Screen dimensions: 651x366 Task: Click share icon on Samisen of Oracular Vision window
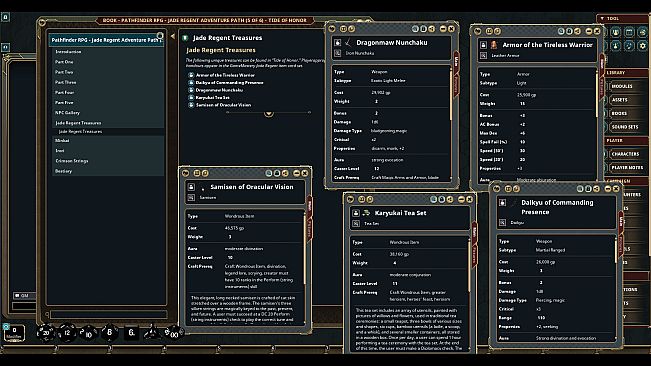285,173
